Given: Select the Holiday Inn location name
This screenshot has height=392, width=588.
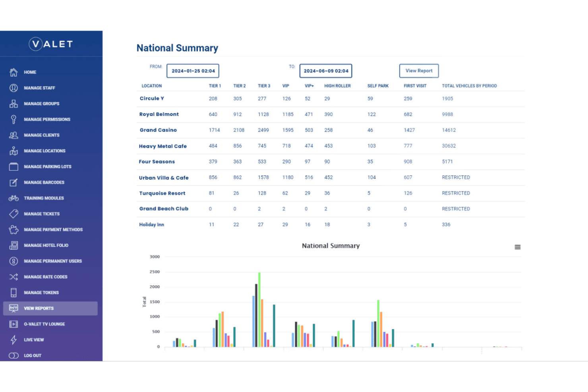Looking at the screenshot, I should click(x=151, y=225).
